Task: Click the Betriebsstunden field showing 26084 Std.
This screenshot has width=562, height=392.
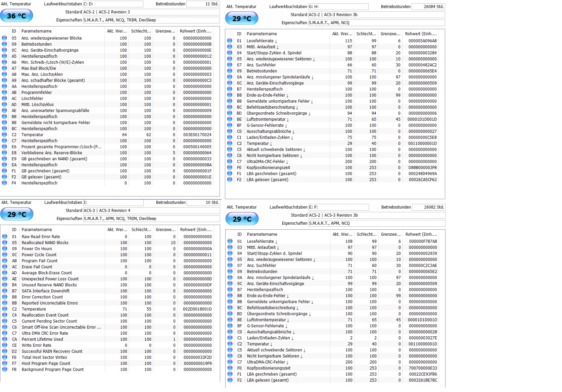Action: pos(428,7)
